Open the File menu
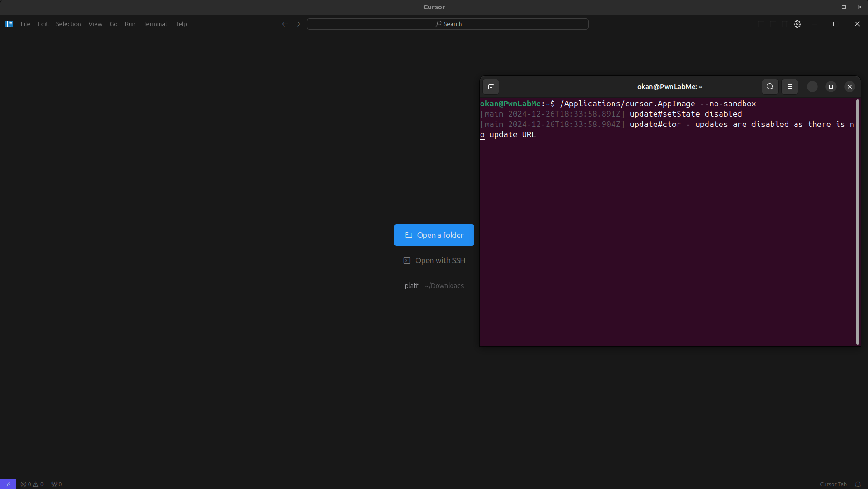The height and width of the screenshot is (489, 868). pos(25,24)
